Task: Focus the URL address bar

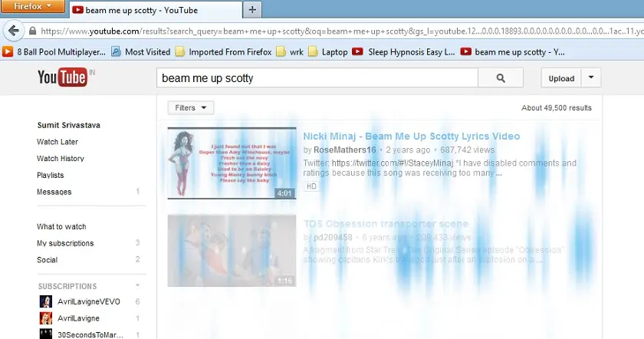Action: point(341,31)
